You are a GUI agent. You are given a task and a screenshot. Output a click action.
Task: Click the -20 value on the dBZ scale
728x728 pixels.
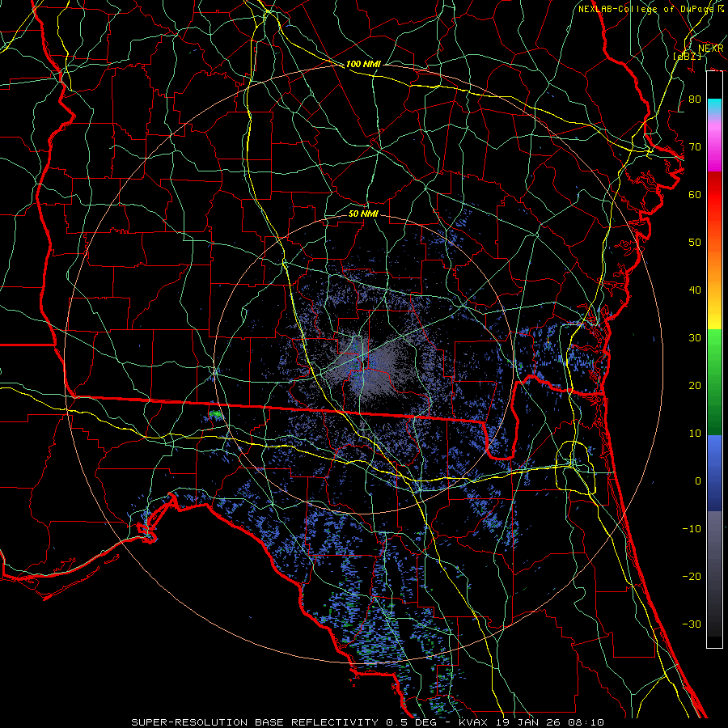click(x=692, y=576)
